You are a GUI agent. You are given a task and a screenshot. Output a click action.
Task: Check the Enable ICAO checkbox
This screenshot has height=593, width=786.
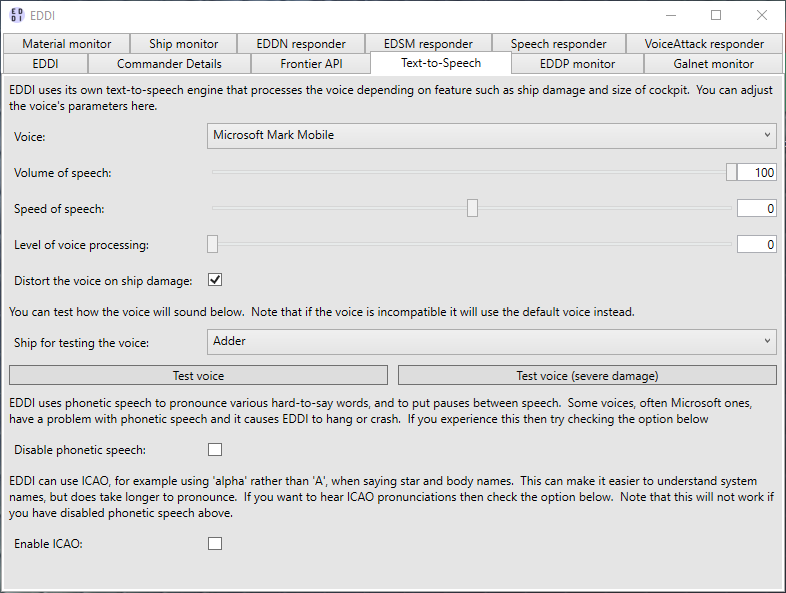215,543
